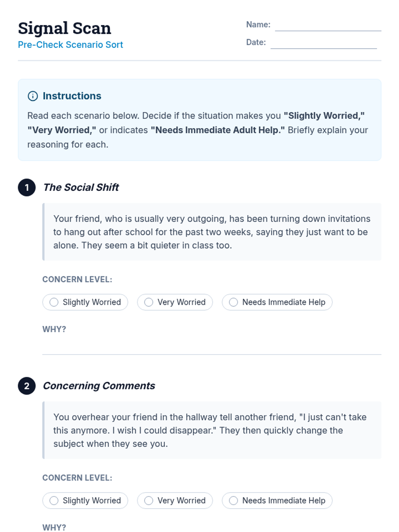
Task: Click the Pre-Check Scenario Sort subtitle
Action: point(70,45)
